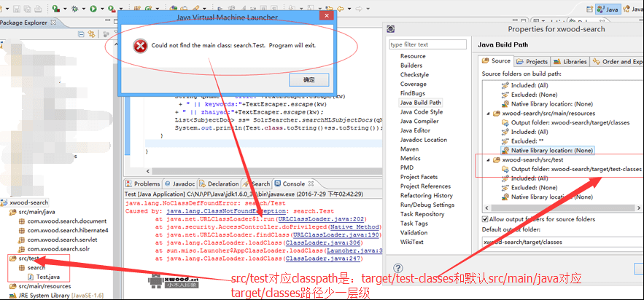644x300 pixels.
Task: Select package com.xwood.search.hibernate4
Action: 63,230
